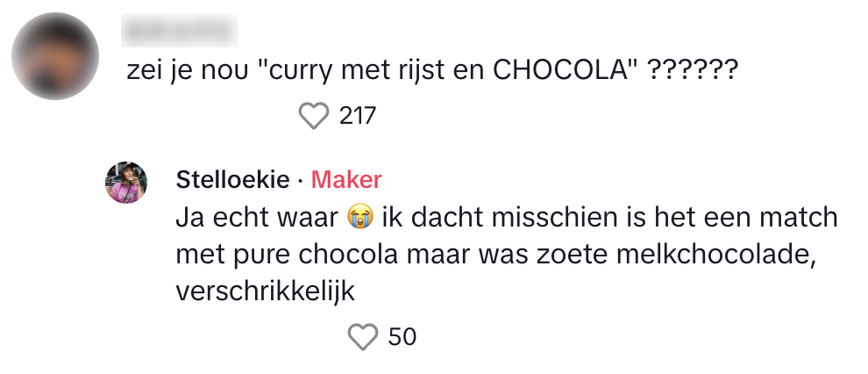Click the Stelloekie username
868x374 pixels.
(232, 180)
